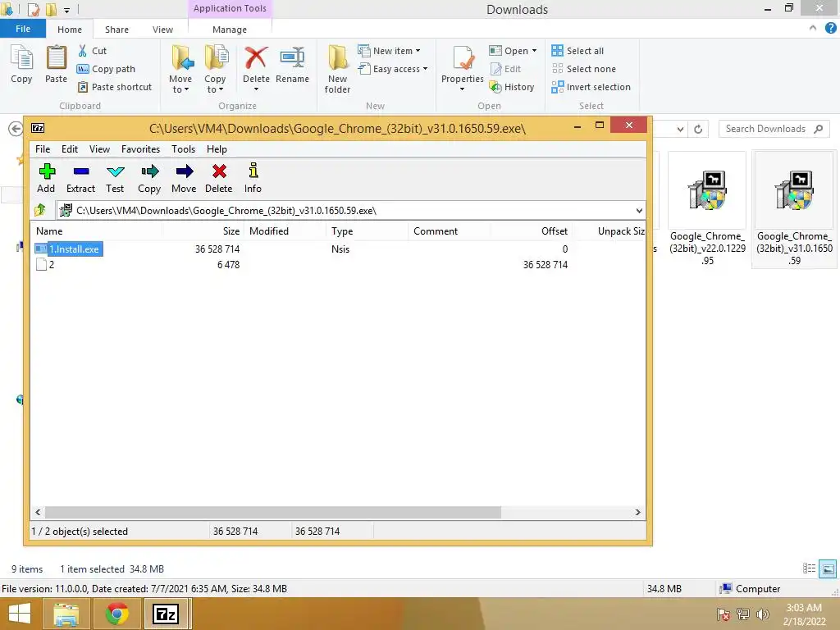Click Select all in ribbon
Image resolution: width=840 pixels, height=630 pixels.
click(x=577, y=51)
